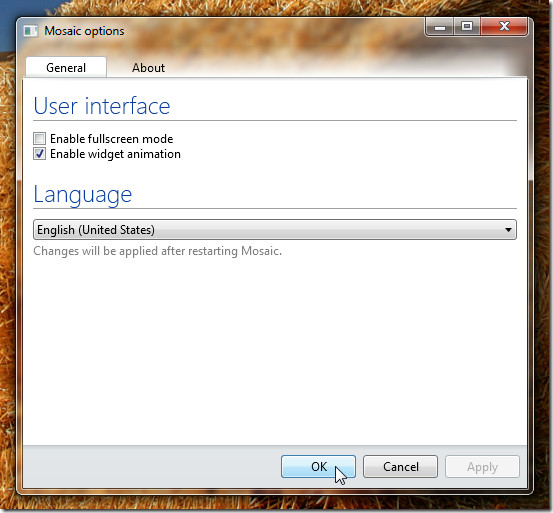Click the greyed-out Apply button
This screenshot has height=513, width=553.
(x=482, y=467)
